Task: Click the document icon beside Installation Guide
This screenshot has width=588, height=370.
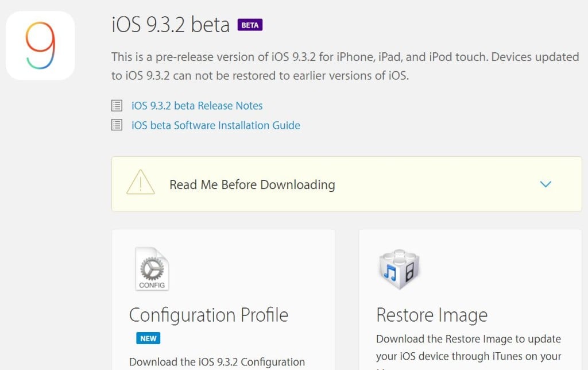Action: point(117,125)
